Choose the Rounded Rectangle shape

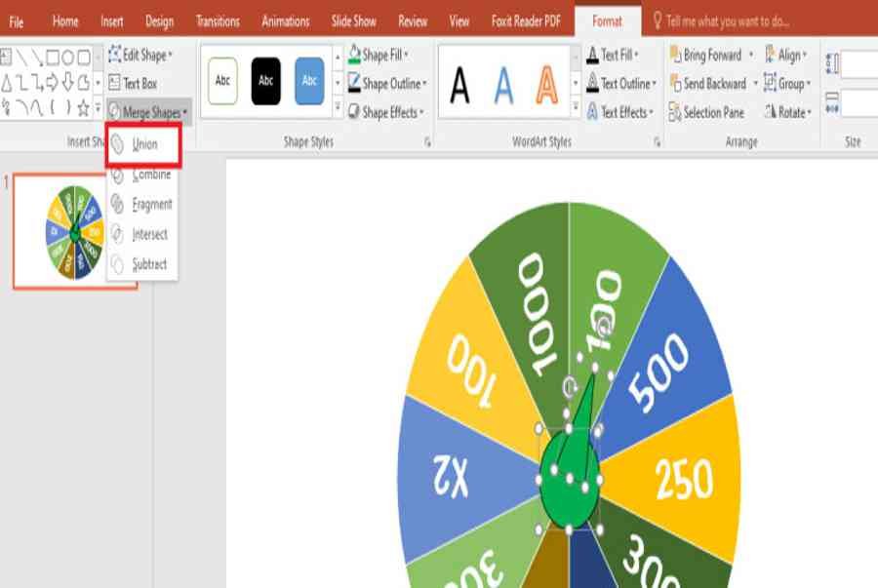84,57
